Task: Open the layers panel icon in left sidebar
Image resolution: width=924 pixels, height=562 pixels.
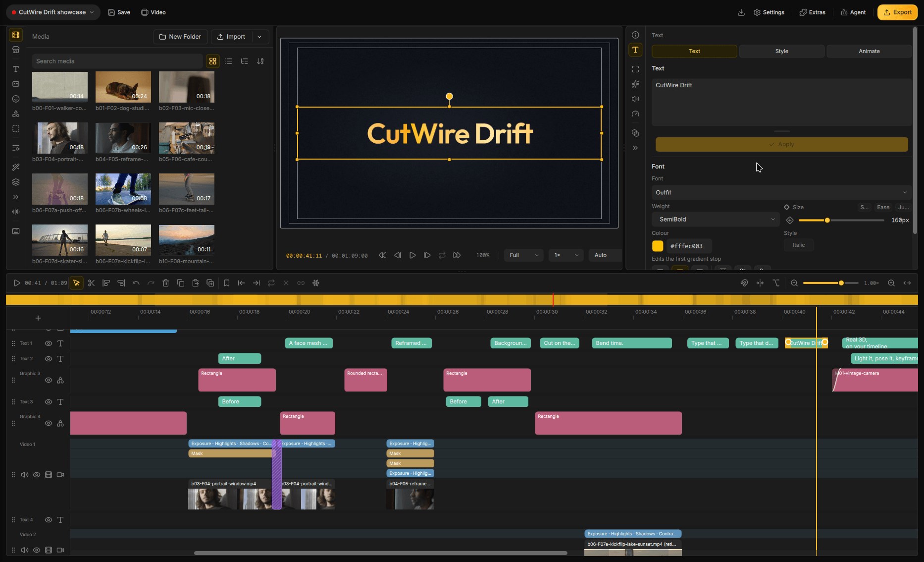Action: 16,182
